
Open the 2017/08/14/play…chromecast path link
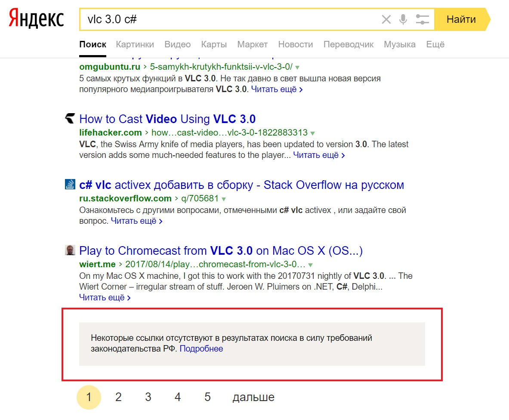point(215,264)
